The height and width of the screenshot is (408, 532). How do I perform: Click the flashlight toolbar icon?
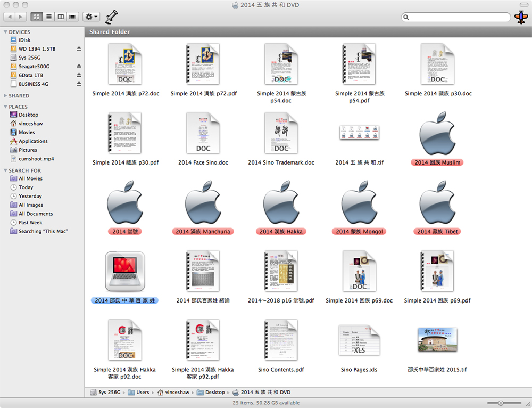coord(112,17)
